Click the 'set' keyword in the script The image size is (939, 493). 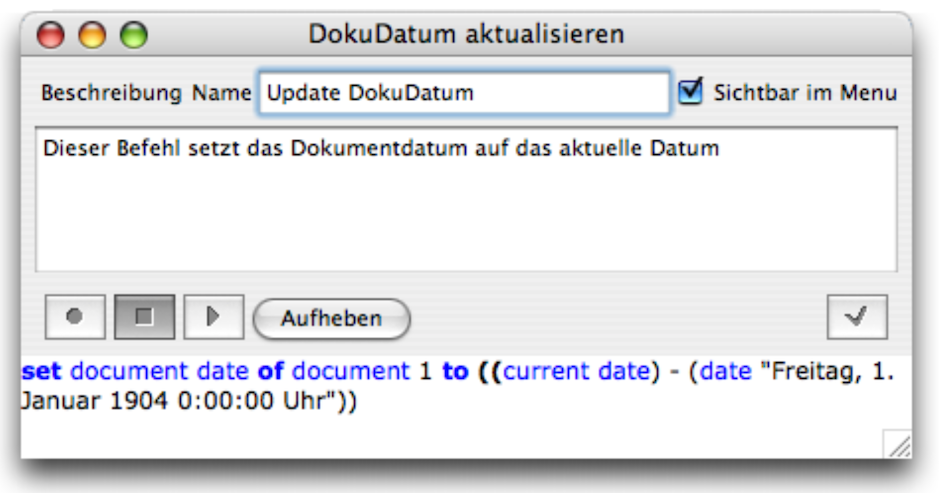pos(41,372)
